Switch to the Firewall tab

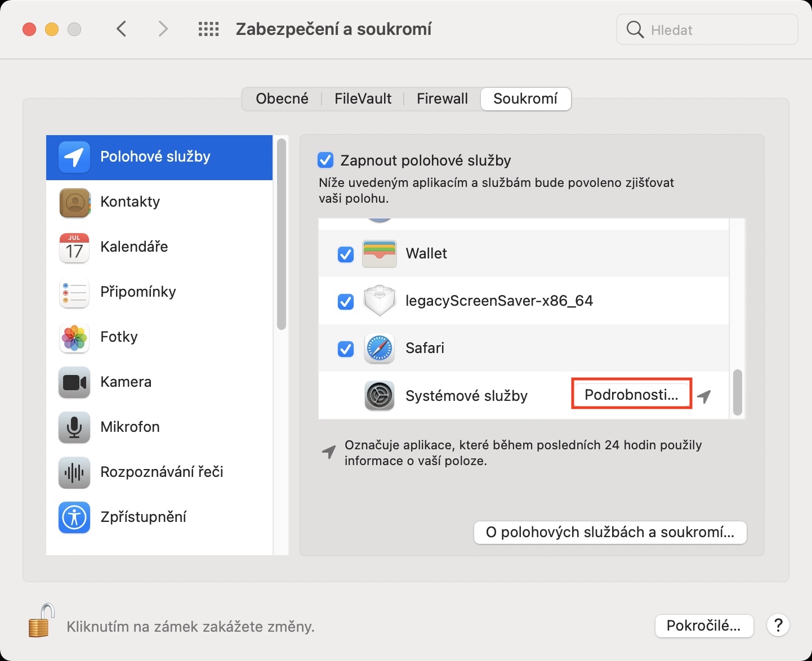click(x=442, y=99)
